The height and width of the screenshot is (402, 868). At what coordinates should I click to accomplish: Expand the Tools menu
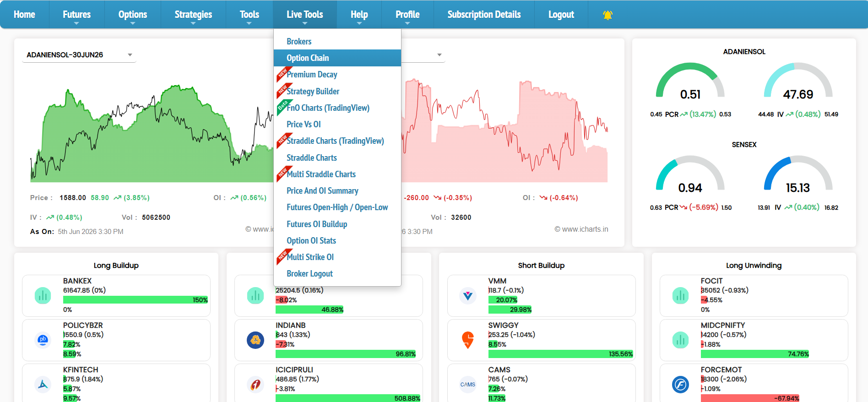[x=249, y=15]
